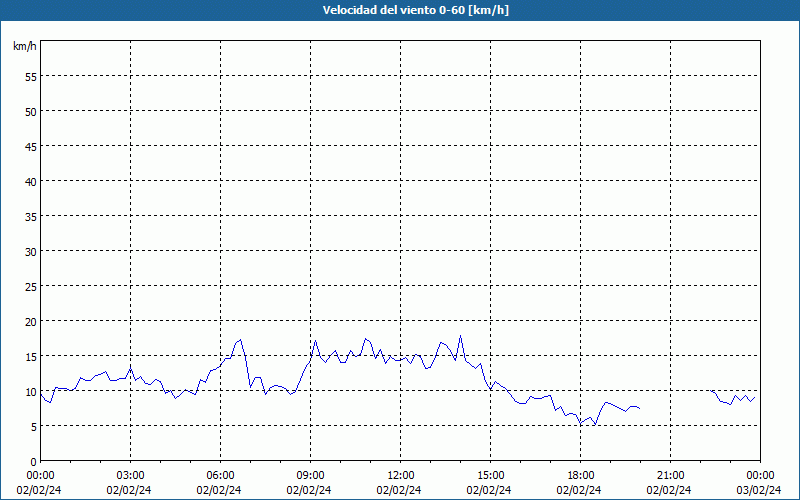Click the 12:00 time axis label
The width and height of the screenshot is (800, 500).
[401, 476]
